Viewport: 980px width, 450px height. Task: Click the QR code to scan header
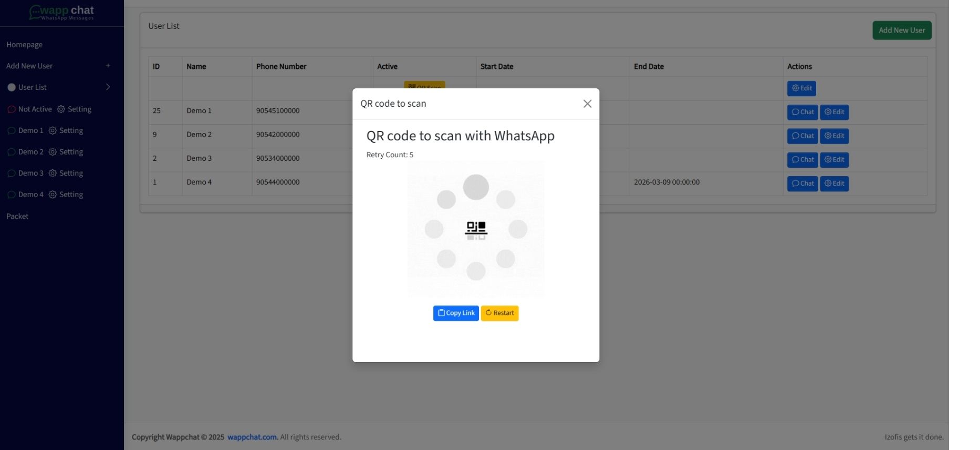click(x=393, y=104)
